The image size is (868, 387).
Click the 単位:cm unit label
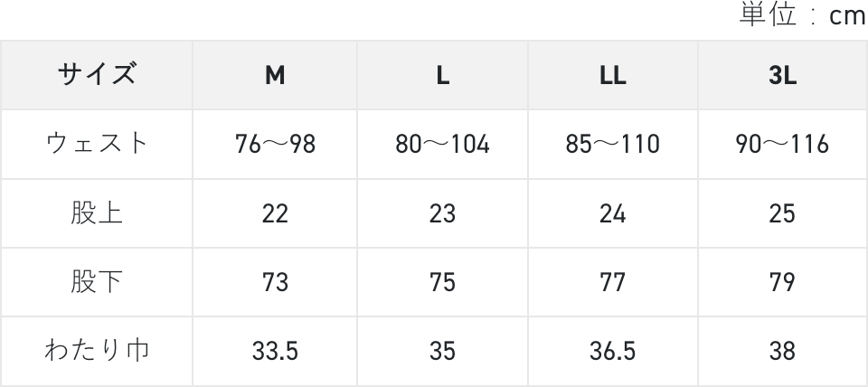coord(803,16)
